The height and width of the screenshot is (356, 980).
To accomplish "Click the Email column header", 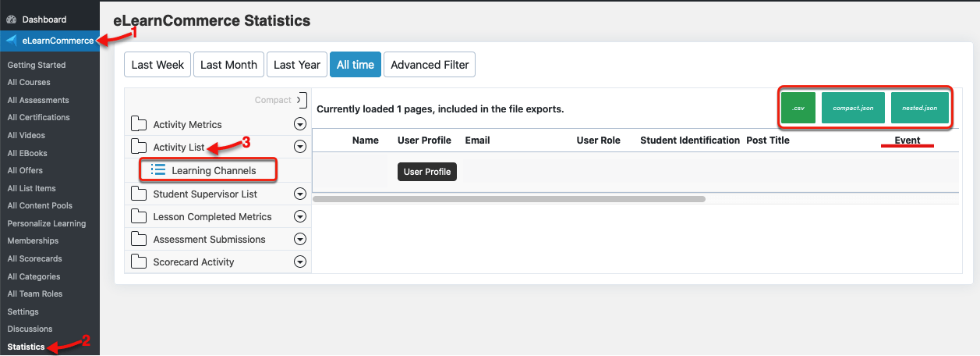I will 477,141.
